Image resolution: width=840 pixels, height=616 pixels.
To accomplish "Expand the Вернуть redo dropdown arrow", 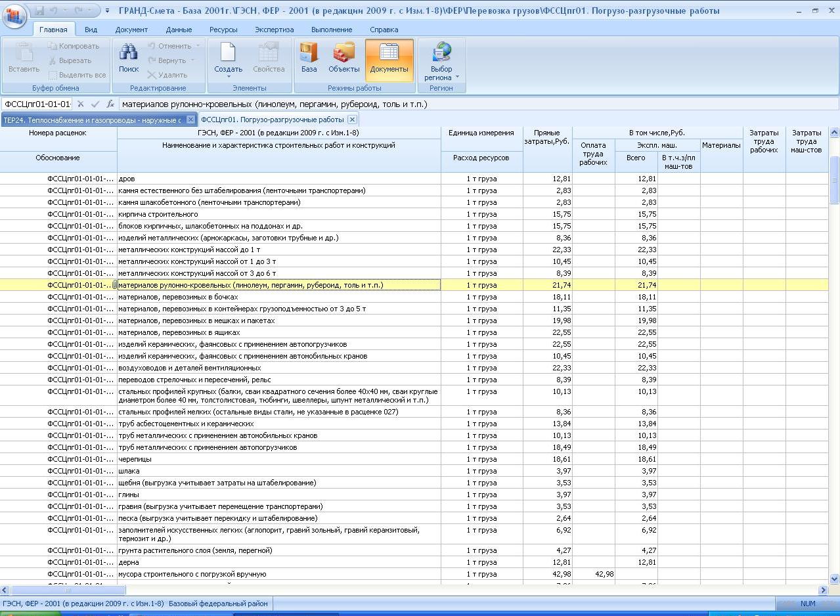I will (193, 60).
